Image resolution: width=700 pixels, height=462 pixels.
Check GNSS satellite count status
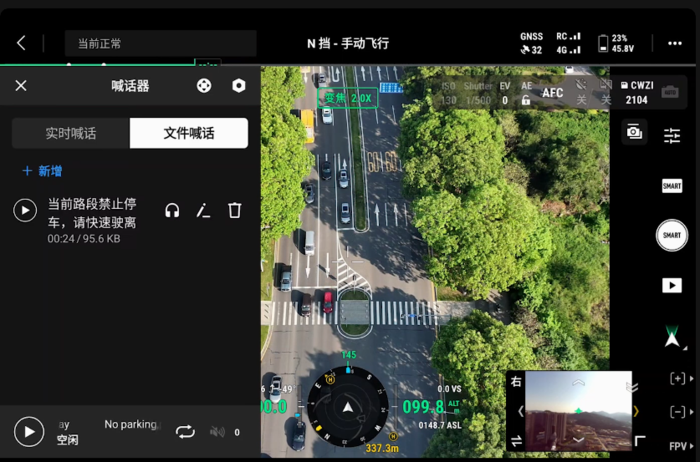[x=531, y=43]
